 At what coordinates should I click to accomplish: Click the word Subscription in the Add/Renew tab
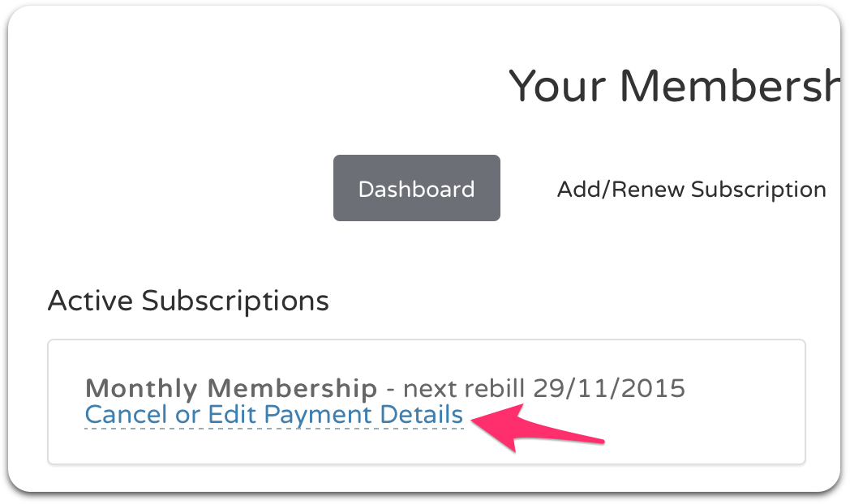click(x=758, y=190)
